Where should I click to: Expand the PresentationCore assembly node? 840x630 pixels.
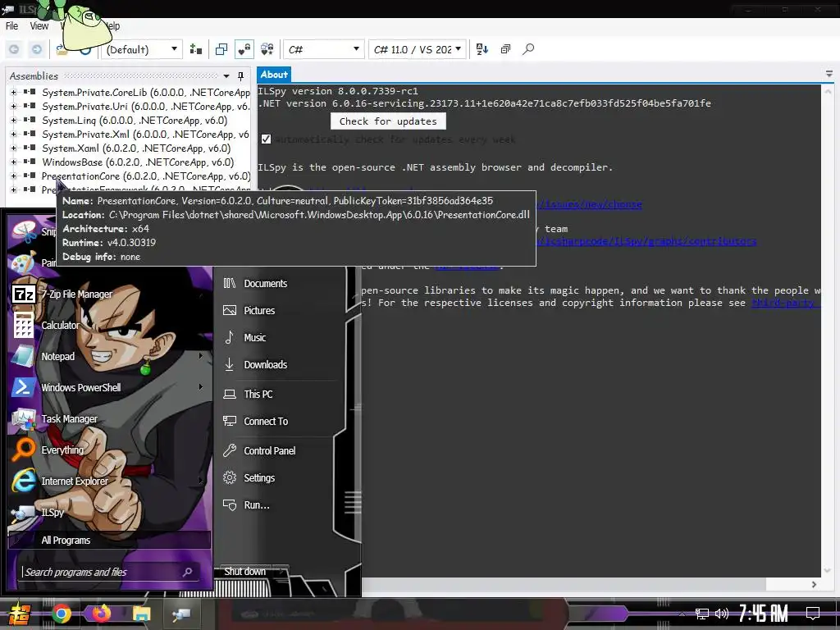[13, 176]
